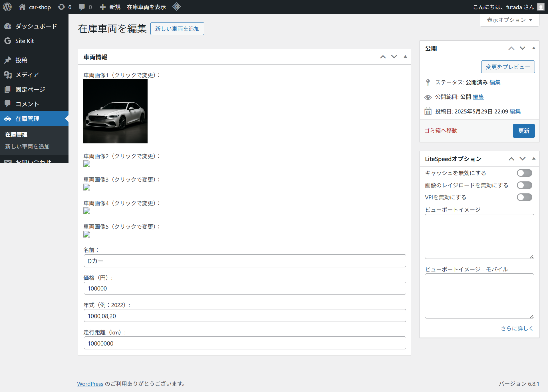Collapse the 公開 panel
The height and width of the screenshot is (392, 548).
[x=533, y=48]
